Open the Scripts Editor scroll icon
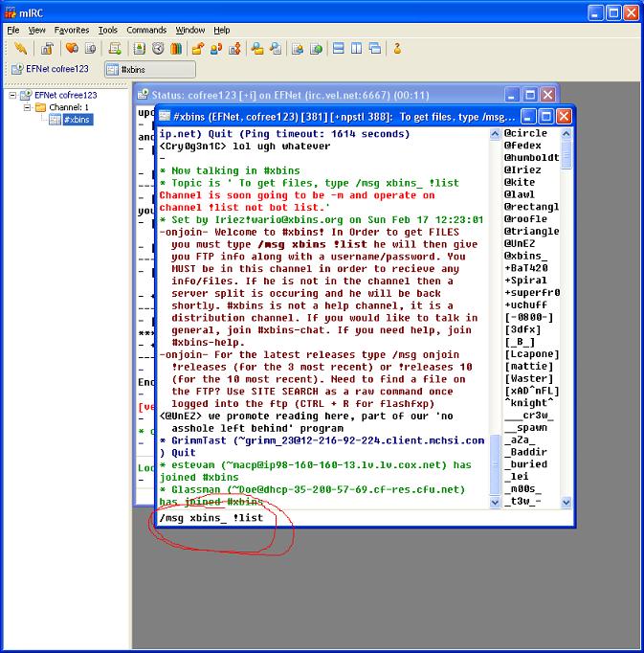The height and width of the screenshot is (653, 644). [x=115, y=49]
